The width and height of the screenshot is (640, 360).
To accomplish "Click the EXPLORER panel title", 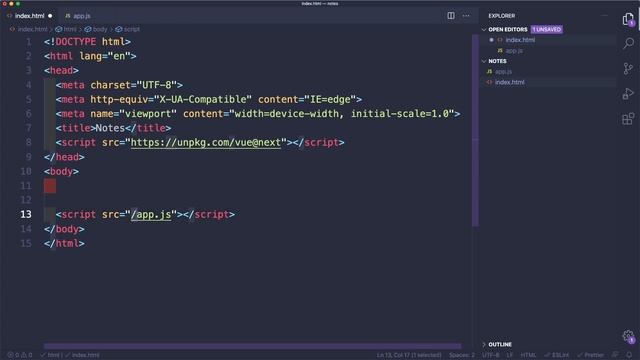I will 502,16.
